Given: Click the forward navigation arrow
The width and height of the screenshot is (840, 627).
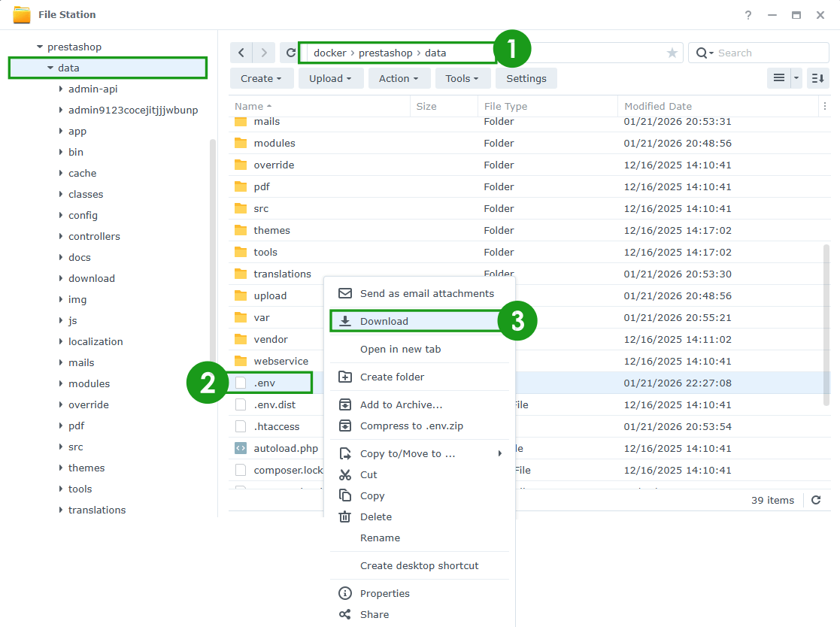Looking at the screenshot, I should tap(262, 53).
